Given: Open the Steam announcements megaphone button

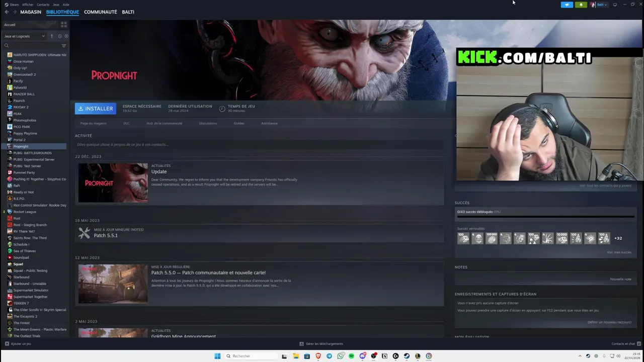Looking at the screenshot, I should 567,5.
